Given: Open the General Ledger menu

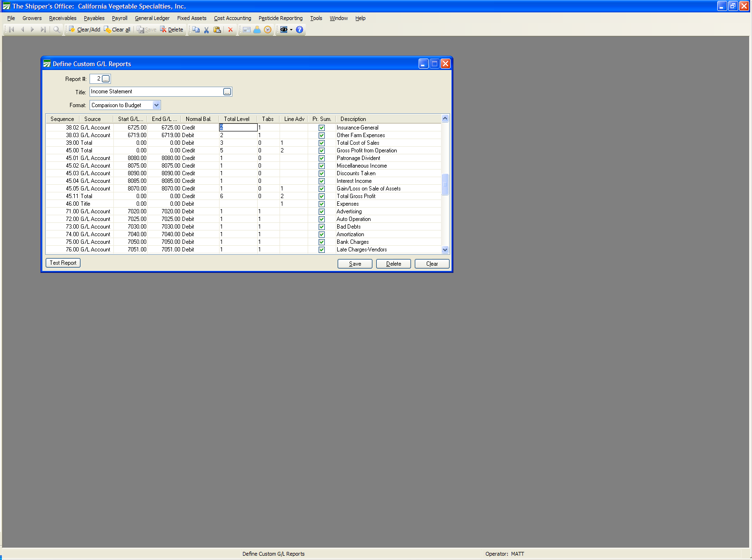Looking at the screenshot, I should (x=152, y=18).
